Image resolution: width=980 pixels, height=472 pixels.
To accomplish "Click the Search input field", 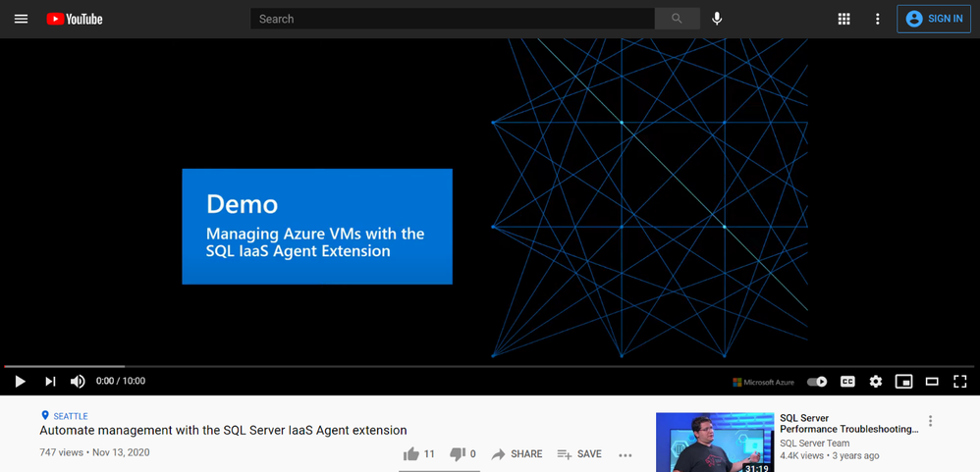I will click(x=452, y=19).
